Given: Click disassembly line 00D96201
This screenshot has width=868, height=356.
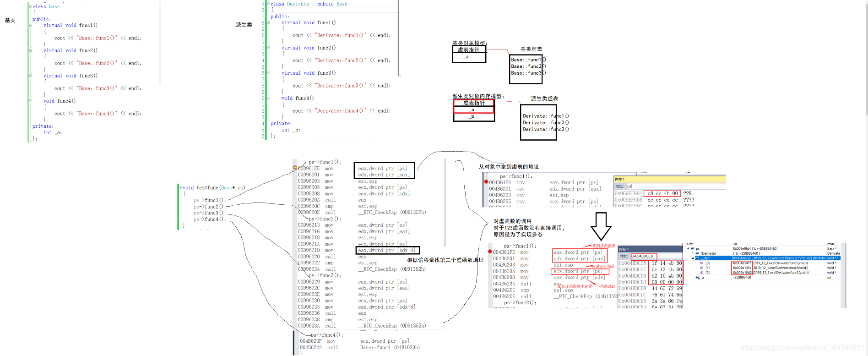Looking at the screenshot, I should click(x=354, y=175).
